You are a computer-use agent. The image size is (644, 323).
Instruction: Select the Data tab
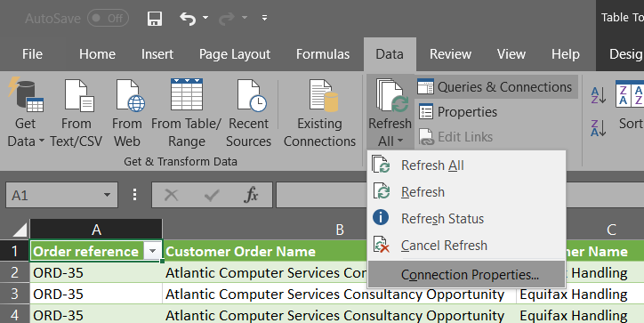(390, 54)
